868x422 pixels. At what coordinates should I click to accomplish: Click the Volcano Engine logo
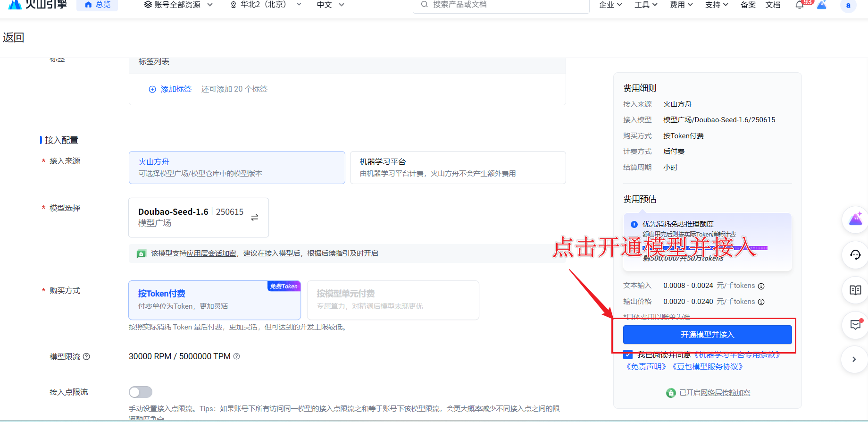pyautogui.click(x=38, y=4)
